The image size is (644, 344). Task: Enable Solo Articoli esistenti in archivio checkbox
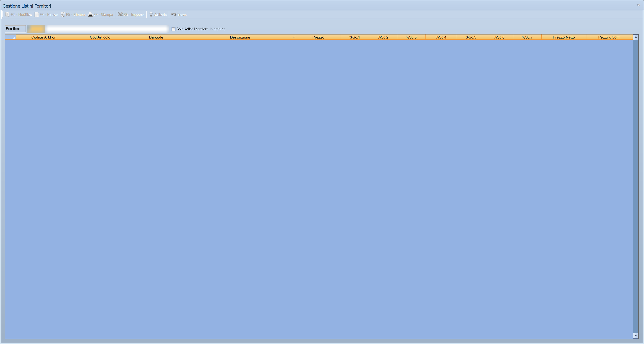tap(173, 29)
